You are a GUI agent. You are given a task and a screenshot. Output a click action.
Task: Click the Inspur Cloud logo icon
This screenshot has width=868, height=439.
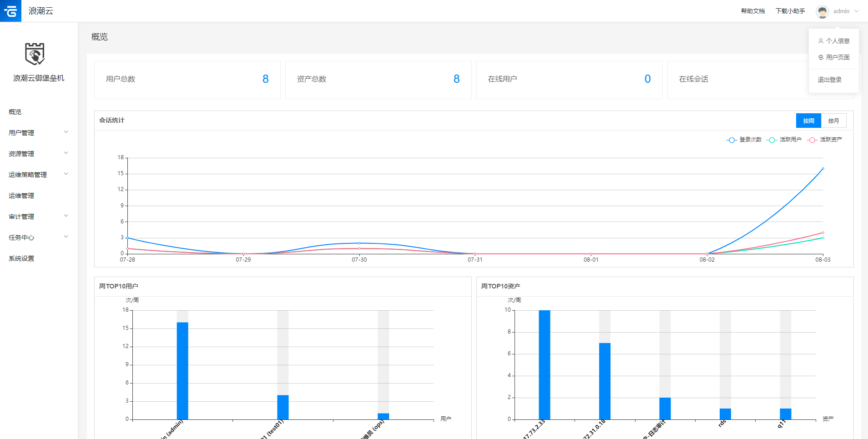coord(10,11)
